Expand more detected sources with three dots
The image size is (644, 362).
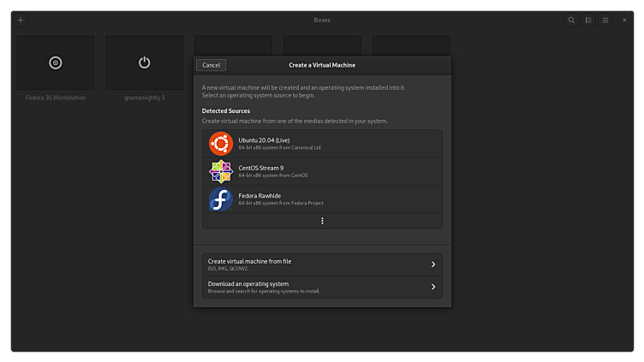coord(322,221)
